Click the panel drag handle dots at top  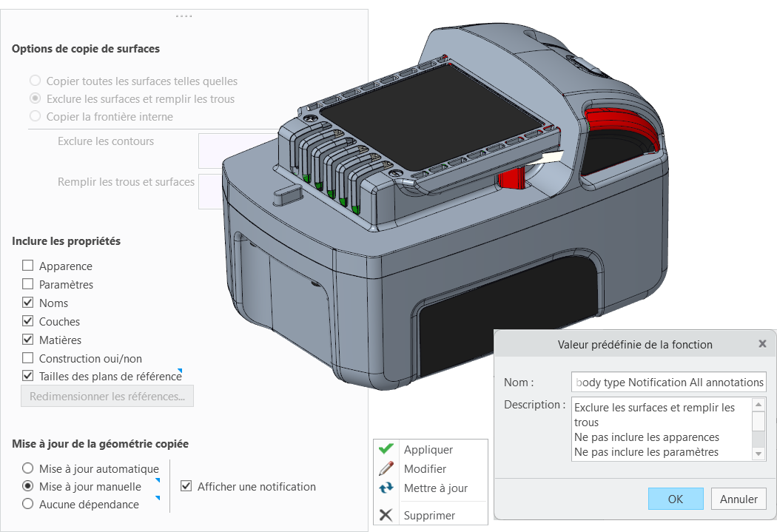184,16
